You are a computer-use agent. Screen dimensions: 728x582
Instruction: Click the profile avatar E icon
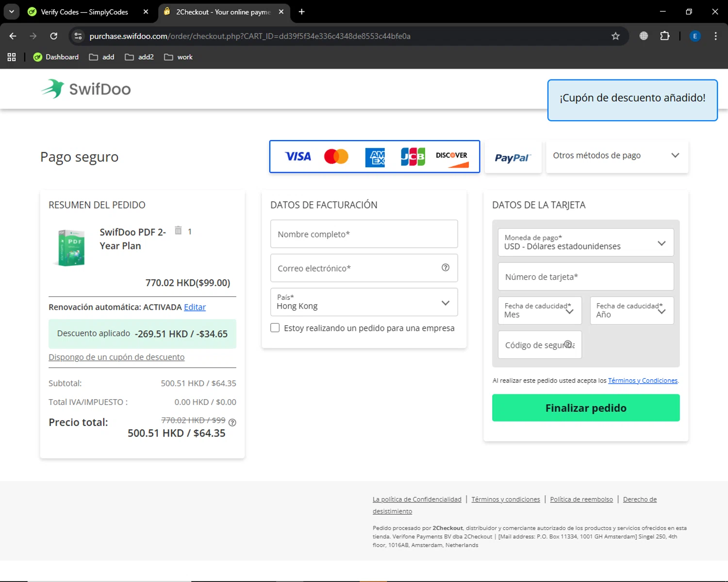point(695,36)
